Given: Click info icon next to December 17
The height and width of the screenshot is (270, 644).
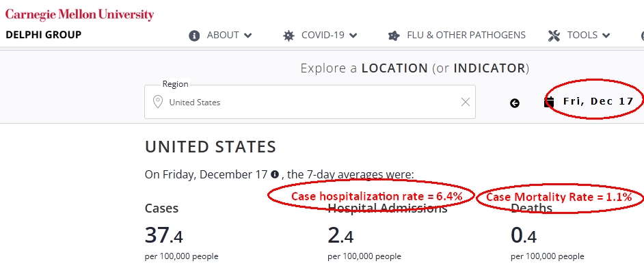Looking at the screenshot, I should pos(275,174).
